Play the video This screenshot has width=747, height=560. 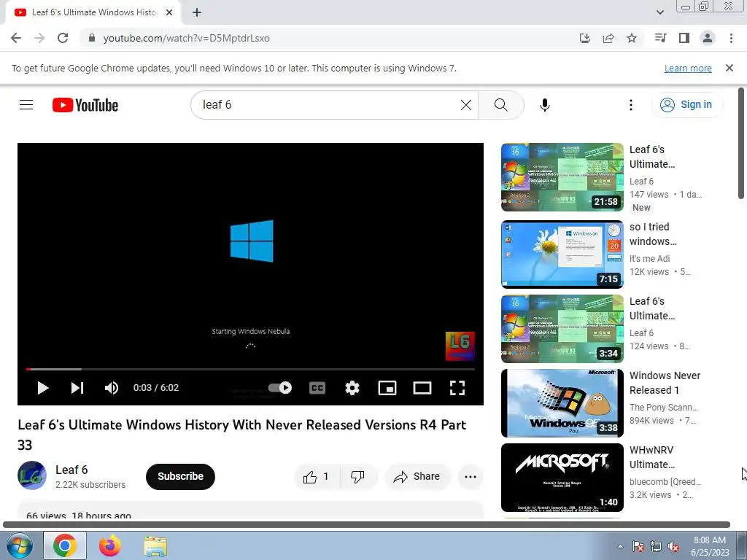[x=43, y=388]
